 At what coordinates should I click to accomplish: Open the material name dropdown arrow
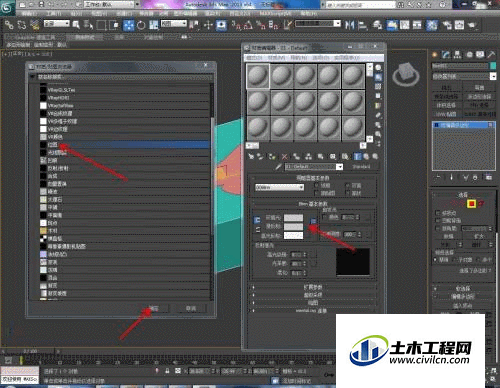coord(339,167)
